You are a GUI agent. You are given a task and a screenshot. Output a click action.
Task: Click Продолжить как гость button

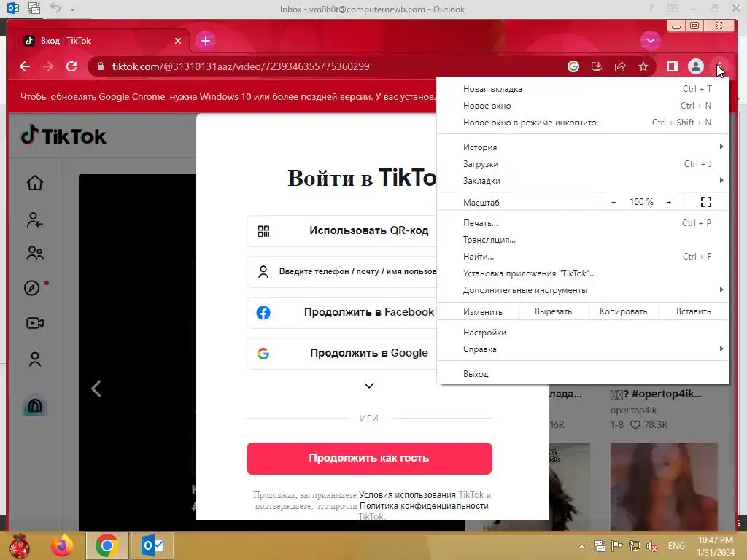tap(369, 458)
